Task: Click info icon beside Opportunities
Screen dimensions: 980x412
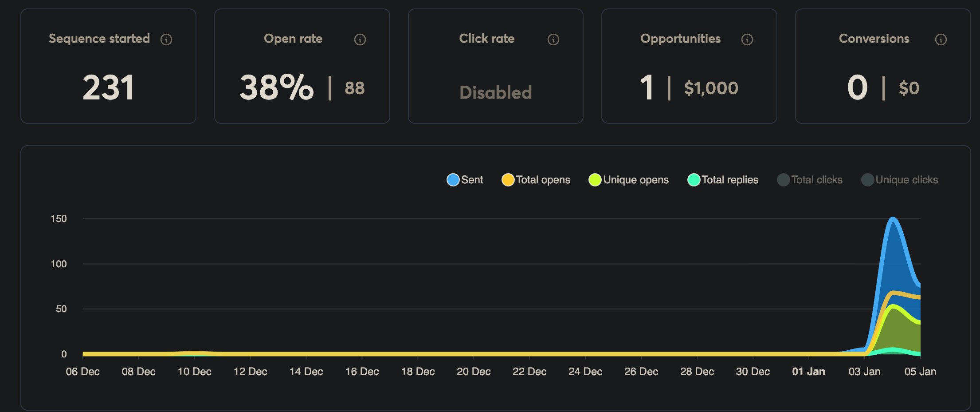Action: coord(747,40)
